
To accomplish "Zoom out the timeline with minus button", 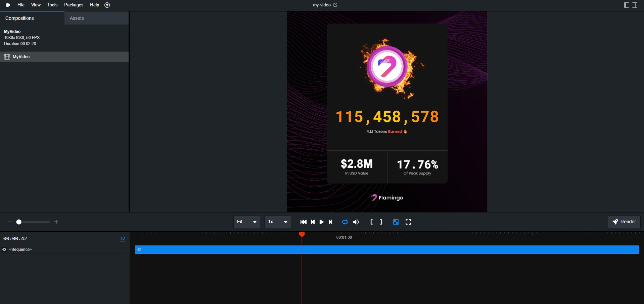I will click(x=10, y=222).
